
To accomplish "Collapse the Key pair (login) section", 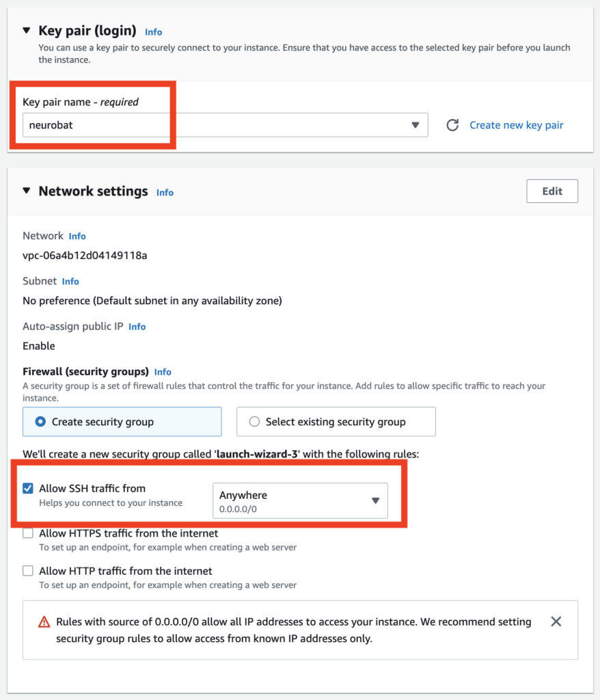I will coord(27,31).
